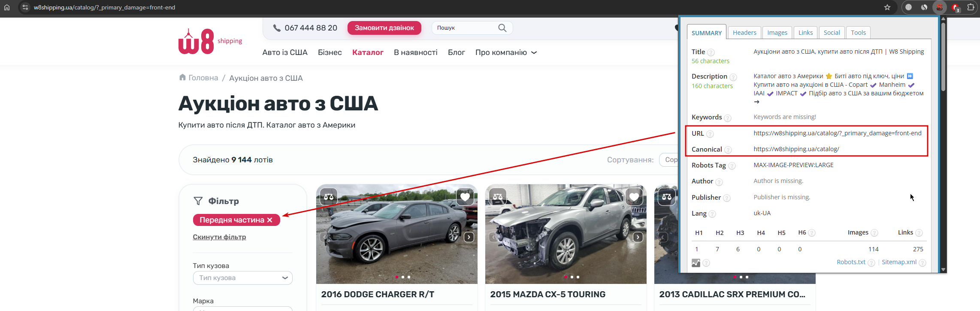Click the chart icon in SEO panel
980x311 pixels.
pyautogui.click(x=696, y=263)
